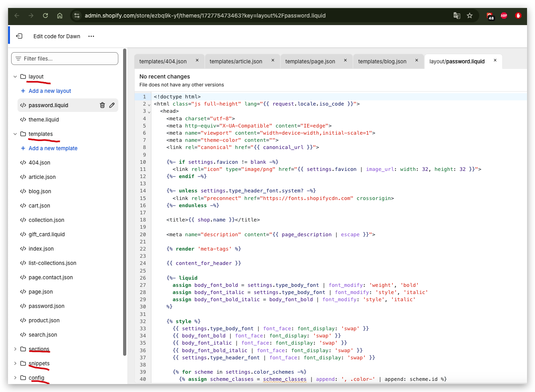Click the layout folder icon

pos(23,76)
